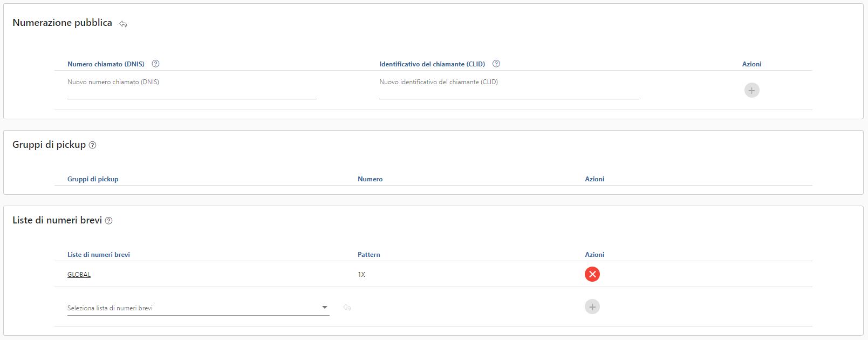Click the undo arrow next to short list dropdown
Screen dimensions: 868x340
tap(347, 308)
